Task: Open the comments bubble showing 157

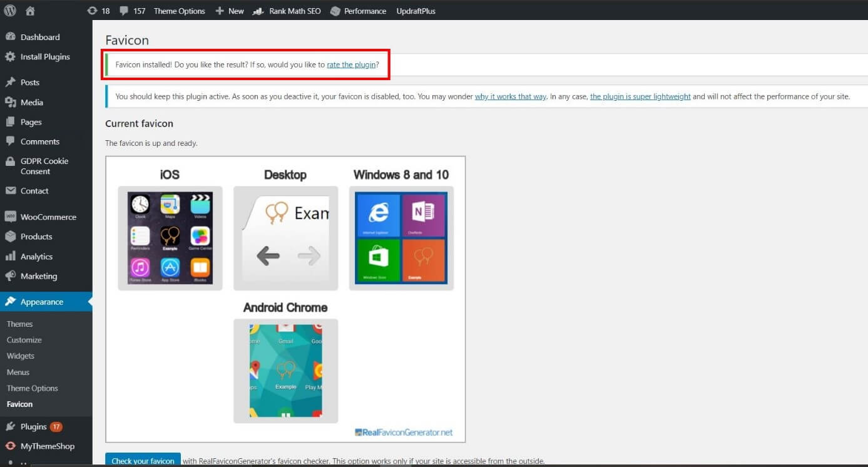Action: pyautogui.click(x=132, y=11)
